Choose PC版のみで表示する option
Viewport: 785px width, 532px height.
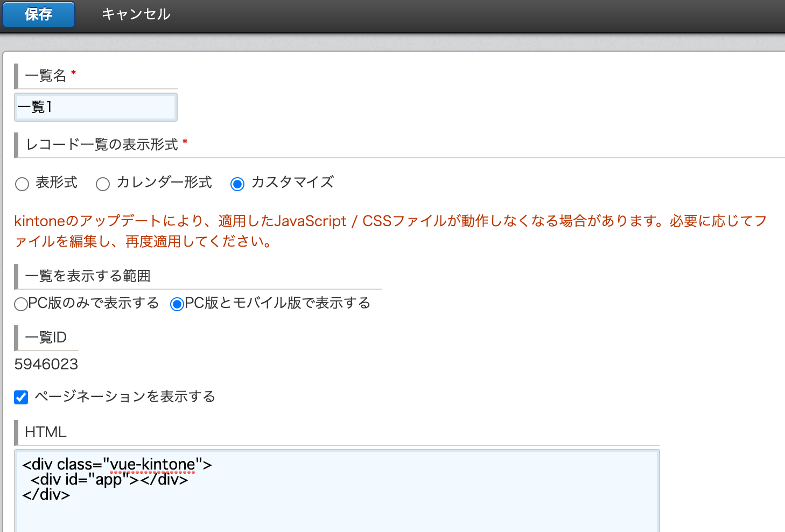[21, 304]
